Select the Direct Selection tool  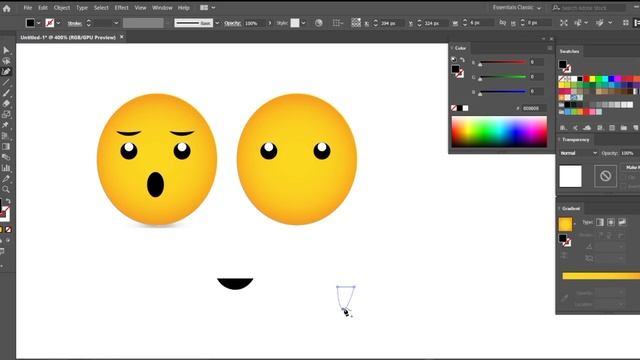tap(6, 61)
